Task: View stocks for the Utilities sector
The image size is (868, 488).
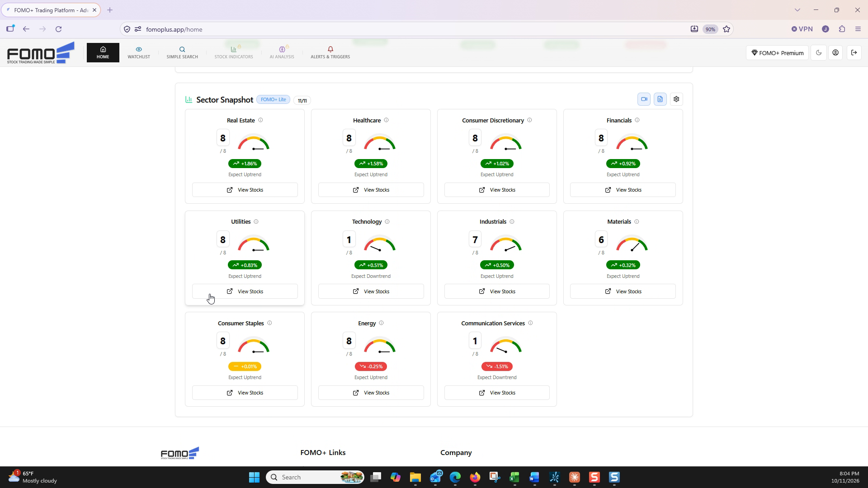Action: click(245, 291)
